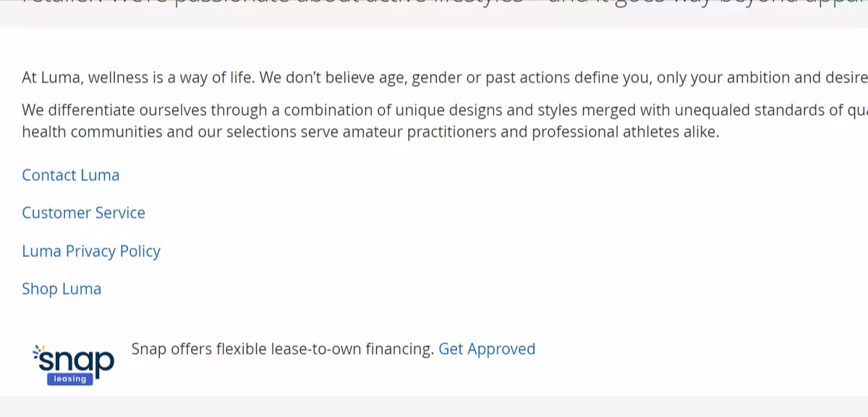Screen dimensions: 868x417
Task: Click the Snap leasing logo
Action: click(x=74, y=362)
